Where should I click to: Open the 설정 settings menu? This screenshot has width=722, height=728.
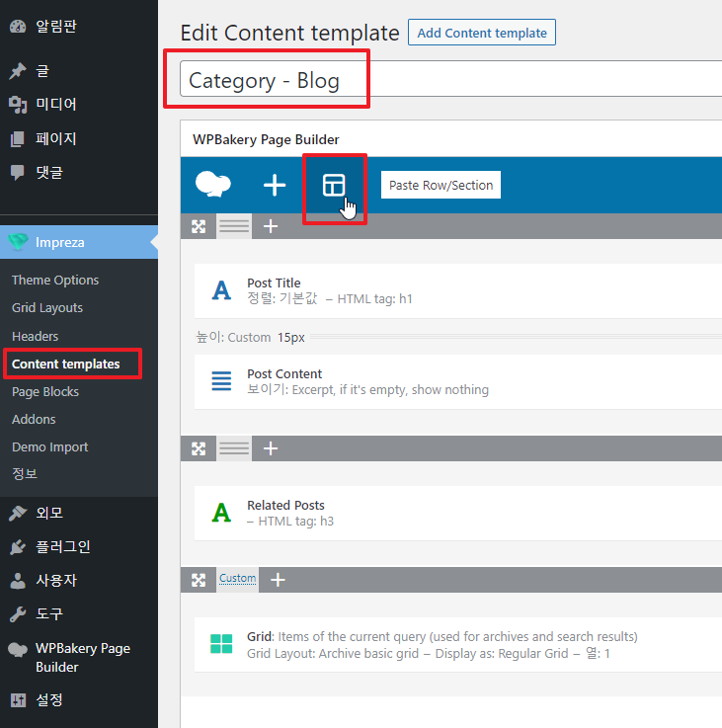[79, 700]
